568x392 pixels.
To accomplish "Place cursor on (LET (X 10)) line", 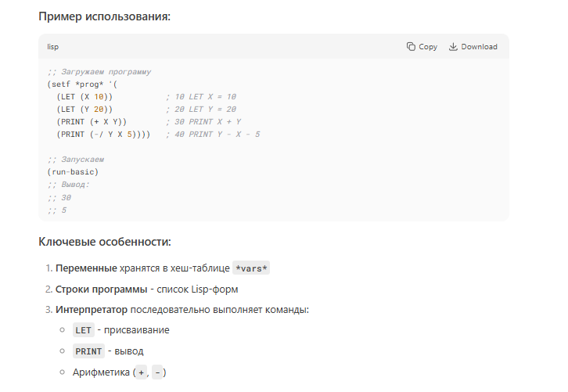I will (x=89, y=96).
